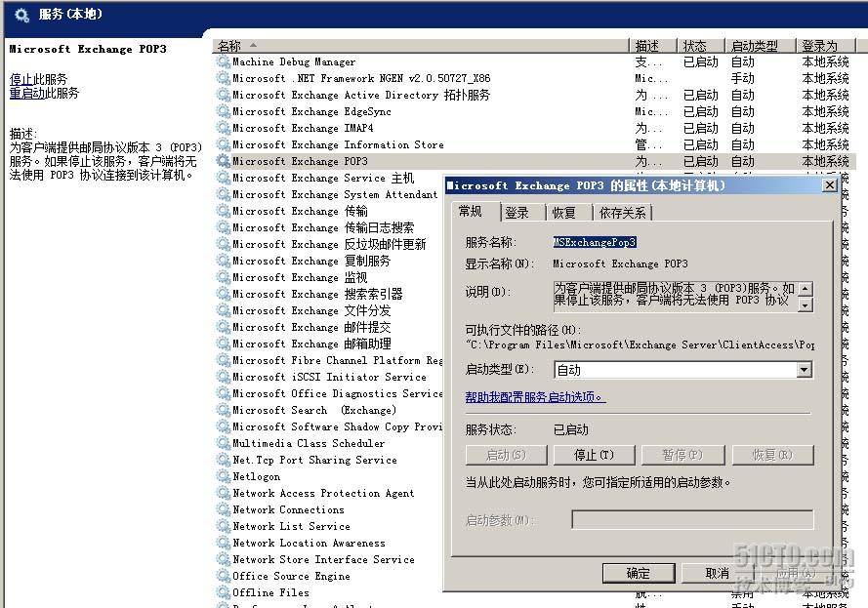The image size is (868, 608).
Task: Click the gear icon of Microsoft .NET Framework NGEN
Action: (x=223, y=78)
